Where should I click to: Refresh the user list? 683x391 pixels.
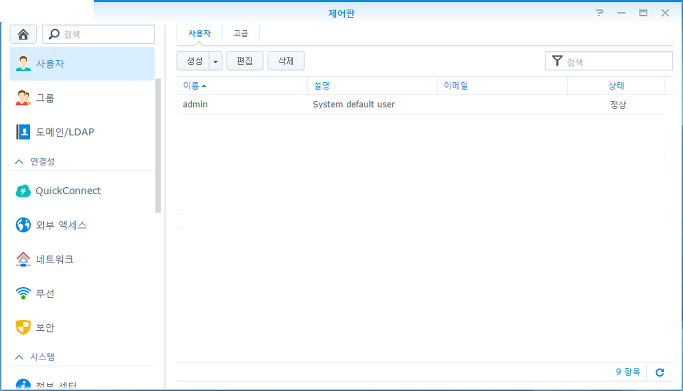point(660,372)
